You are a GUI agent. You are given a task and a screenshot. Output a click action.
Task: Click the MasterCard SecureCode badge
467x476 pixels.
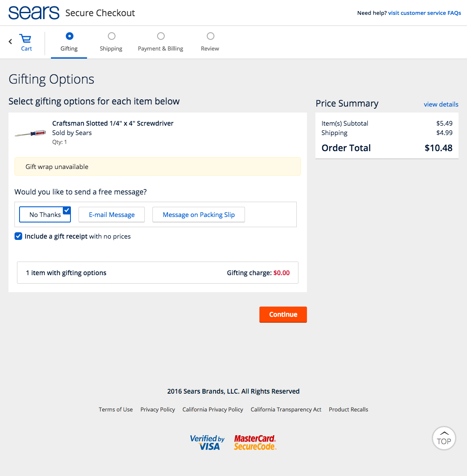click(255, 442)
